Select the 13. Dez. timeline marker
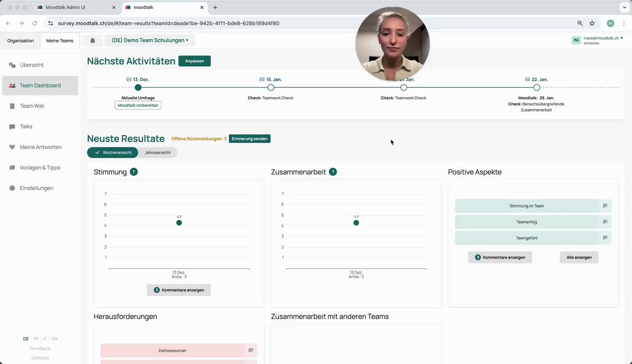Screen dimensions: 632x364 138,87
